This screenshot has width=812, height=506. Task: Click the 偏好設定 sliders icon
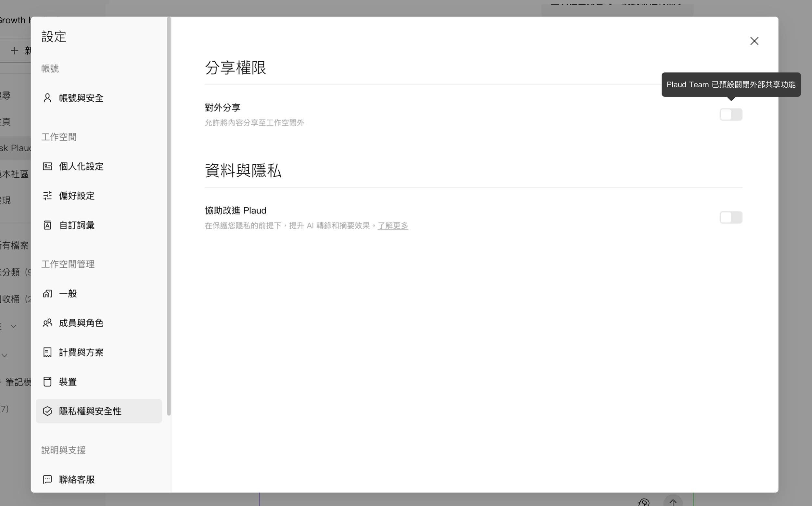(x=47, y=196)
